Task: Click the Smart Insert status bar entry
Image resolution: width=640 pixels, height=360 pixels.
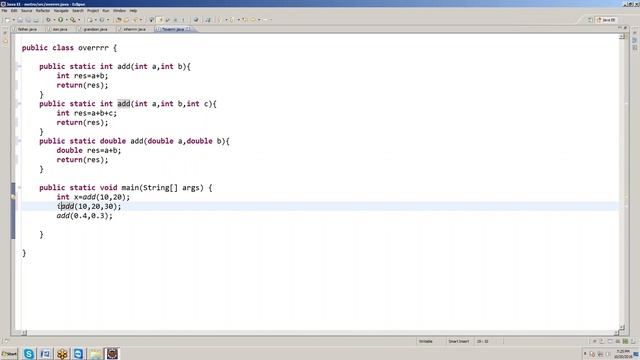Action: pyautogui.click(x=459, y=341)
